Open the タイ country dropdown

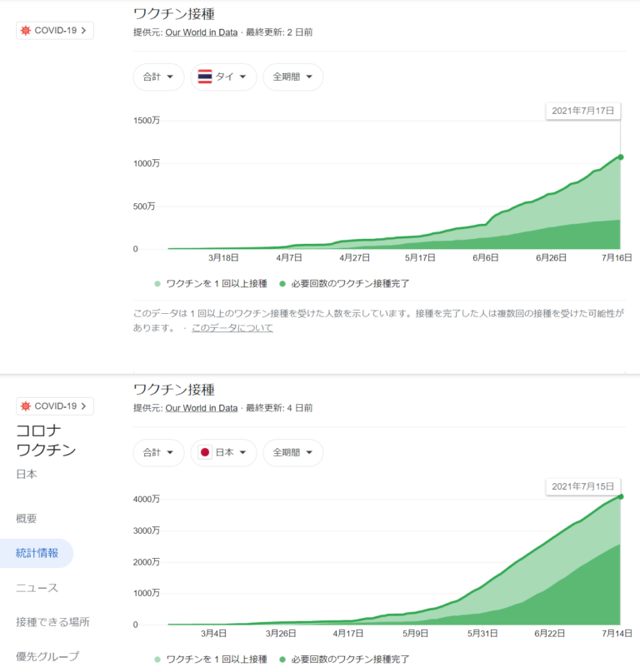223,77
